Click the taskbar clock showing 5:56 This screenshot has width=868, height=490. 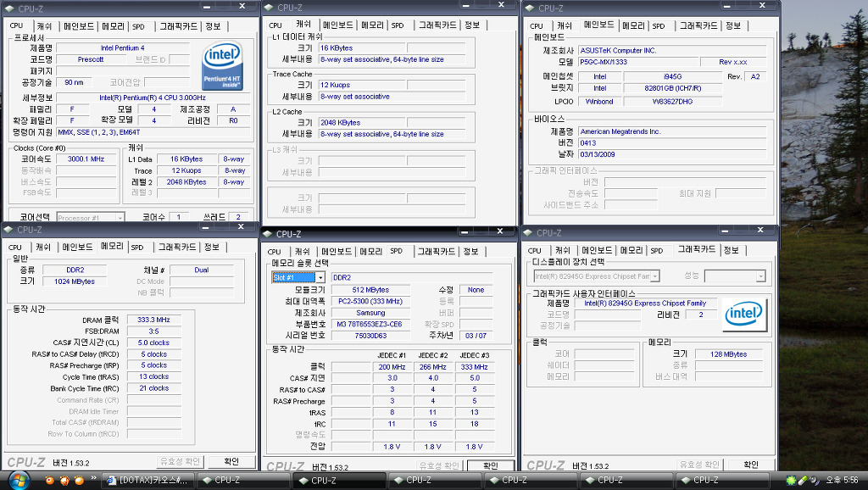coord(842,480)
